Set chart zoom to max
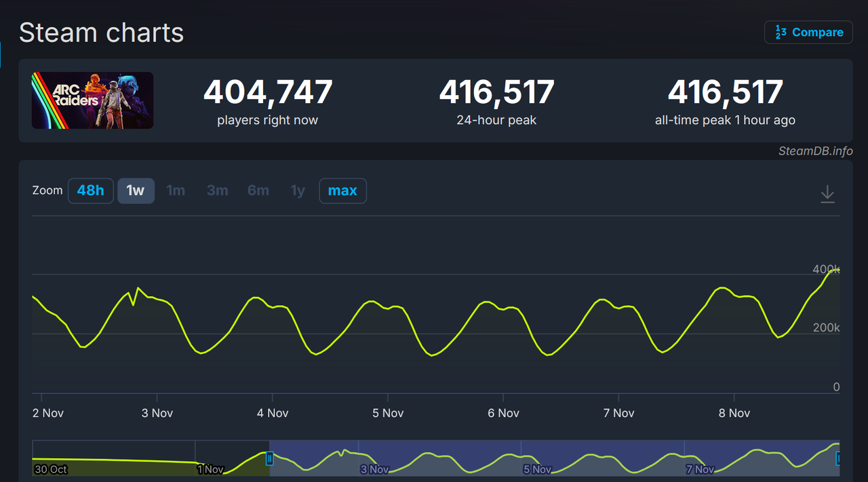This screenshot has width=868, height=482. click(x=342, y=190)
